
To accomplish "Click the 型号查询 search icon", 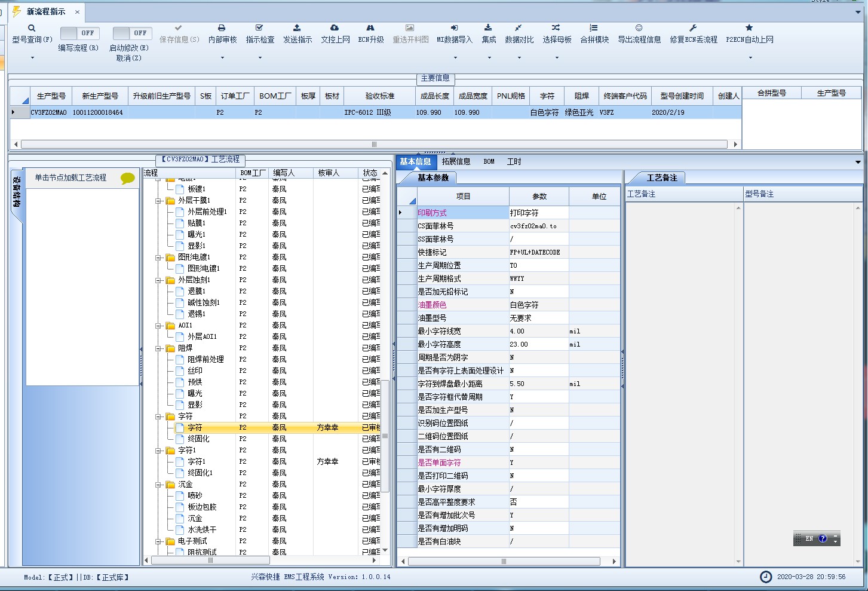I will coord(32,28).
